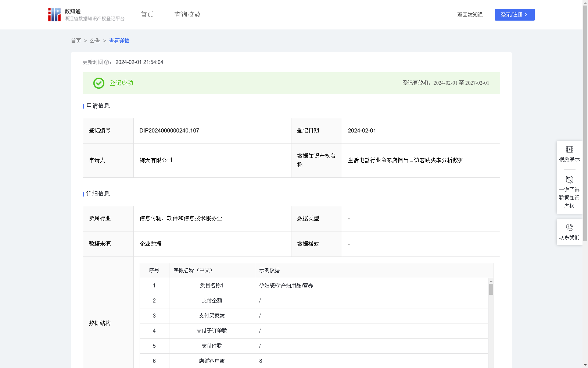Click the 一键了解数据知识产权 book icon
Screen dimensions: 588x368
click(569, 180)
